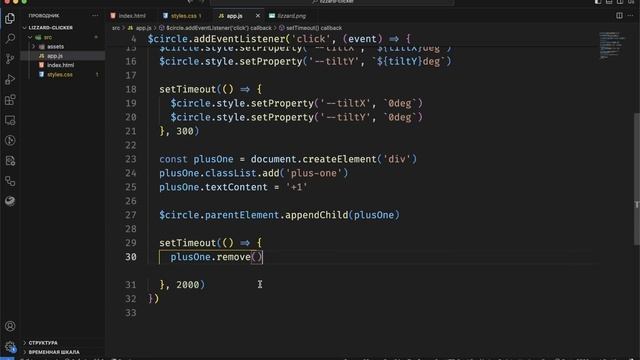
Task: Open the Run and Debug view icon
Action: coord(10,80)
